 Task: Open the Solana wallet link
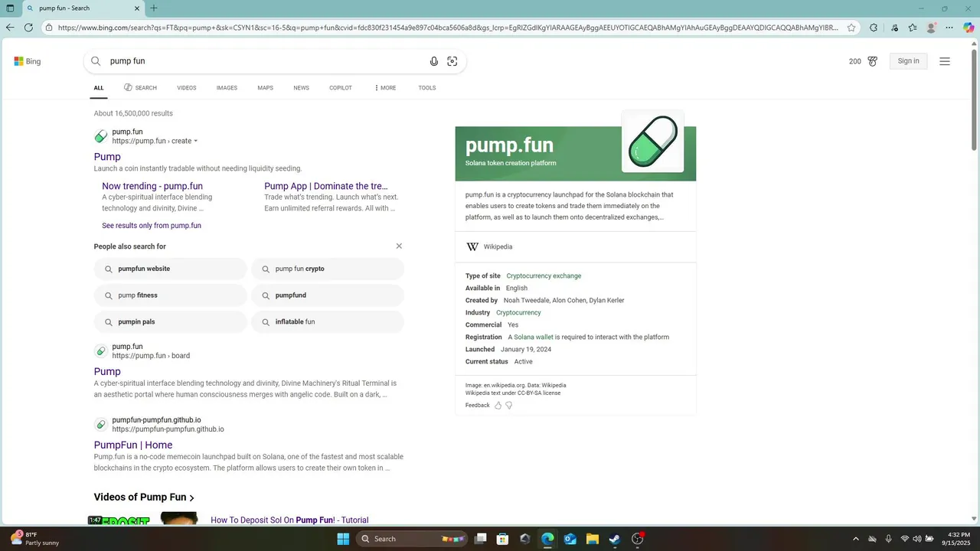point(534,337)
